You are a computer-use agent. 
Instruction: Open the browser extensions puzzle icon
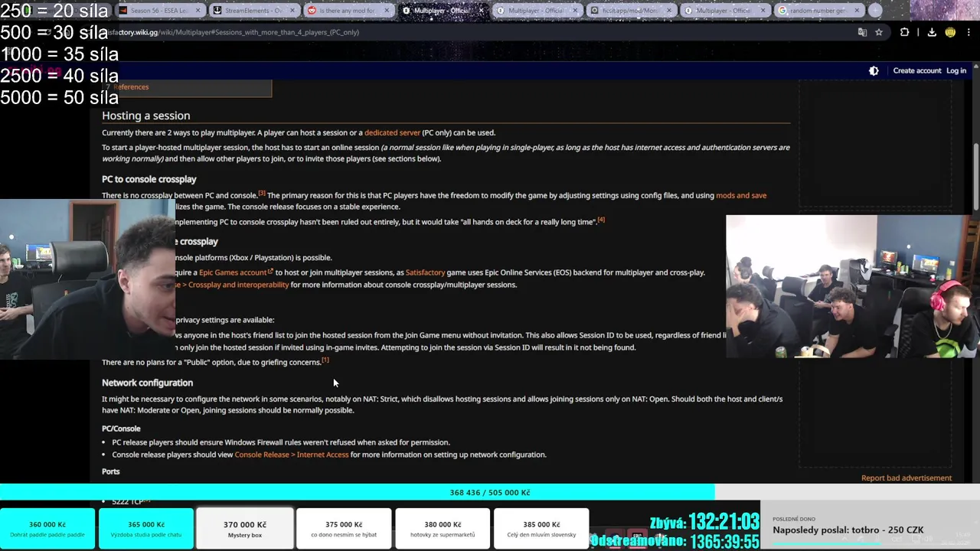[x=904, y=32]
